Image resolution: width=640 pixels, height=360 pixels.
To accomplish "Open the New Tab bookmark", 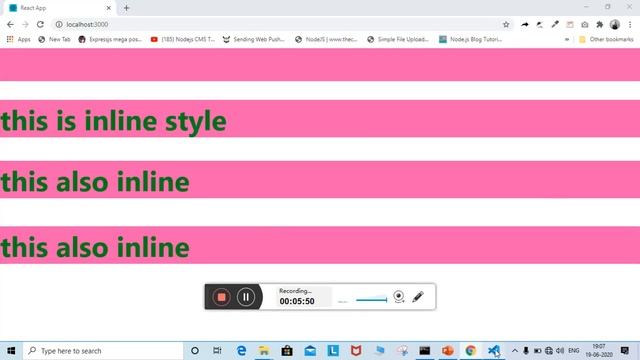I will tap(54, 39).
